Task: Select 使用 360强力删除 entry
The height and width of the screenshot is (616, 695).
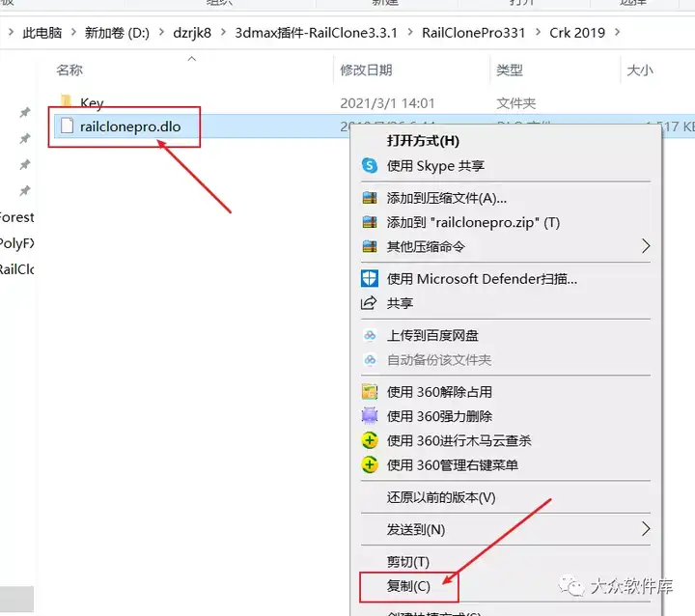Action: point(439,416)
